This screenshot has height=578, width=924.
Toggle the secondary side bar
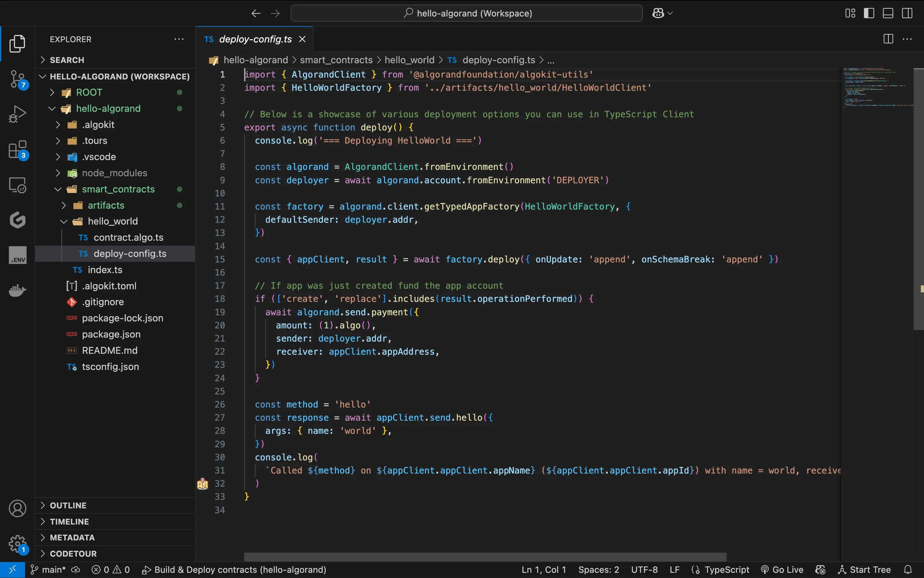[x=907, y=13]
